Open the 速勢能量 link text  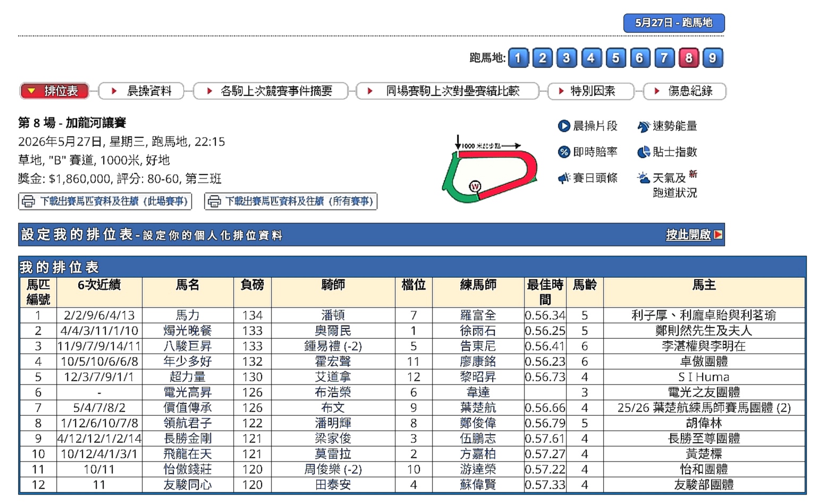pyautogui.click(x=674, y=126)
